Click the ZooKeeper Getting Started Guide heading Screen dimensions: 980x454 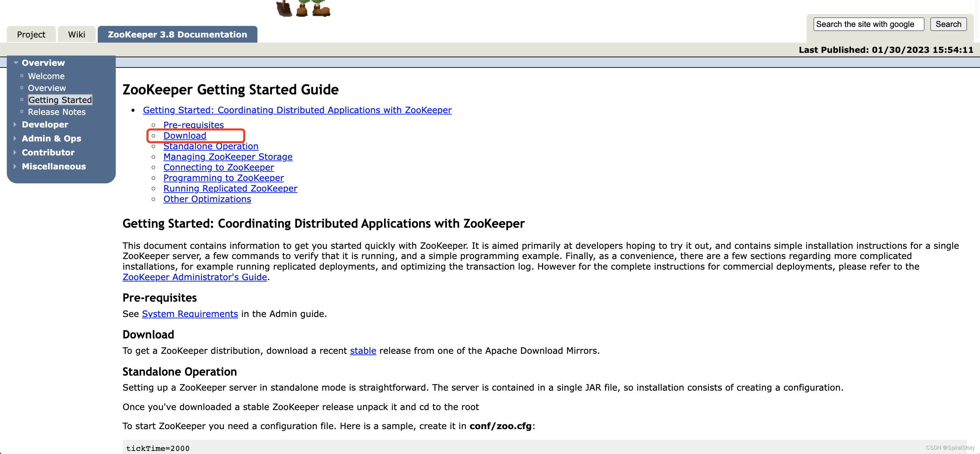coord(231,90)
